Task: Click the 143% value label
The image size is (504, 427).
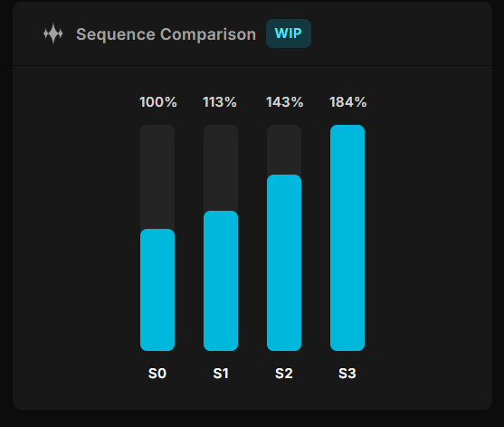Action: tap(284, 102)
